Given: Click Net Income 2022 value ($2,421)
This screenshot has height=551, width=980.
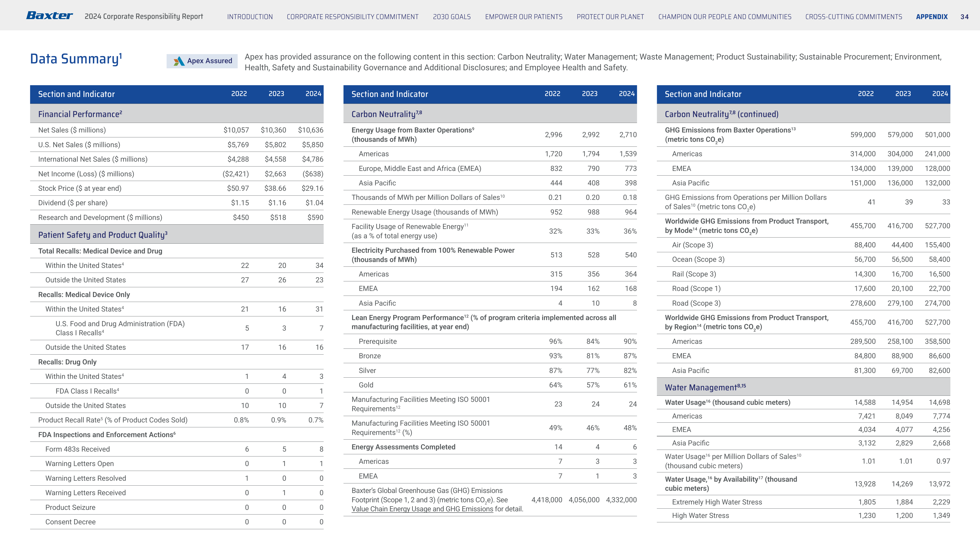Looking at the screenshot, I should tap(236, 174).
